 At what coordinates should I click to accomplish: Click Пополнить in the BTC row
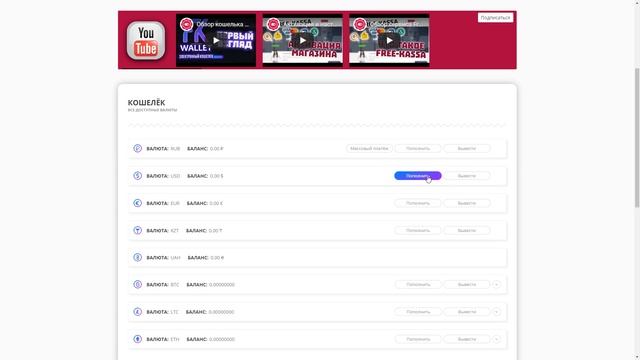(418, 284)
